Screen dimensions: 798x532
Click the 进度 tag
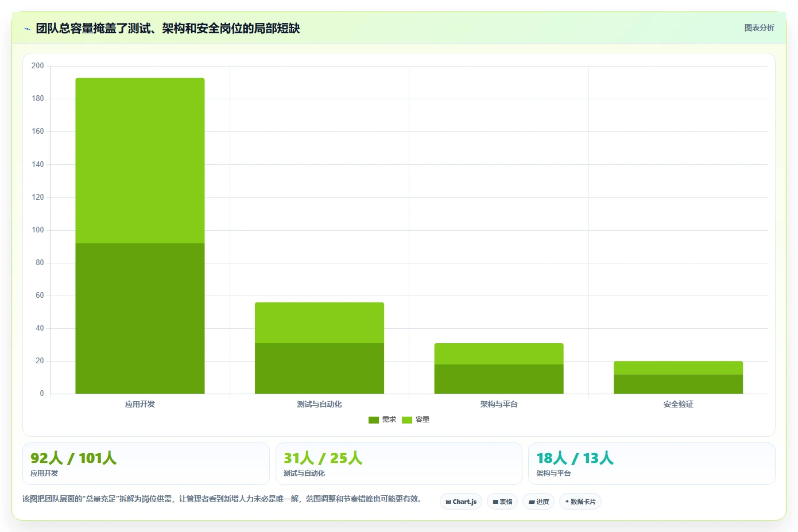coord(539,502)
